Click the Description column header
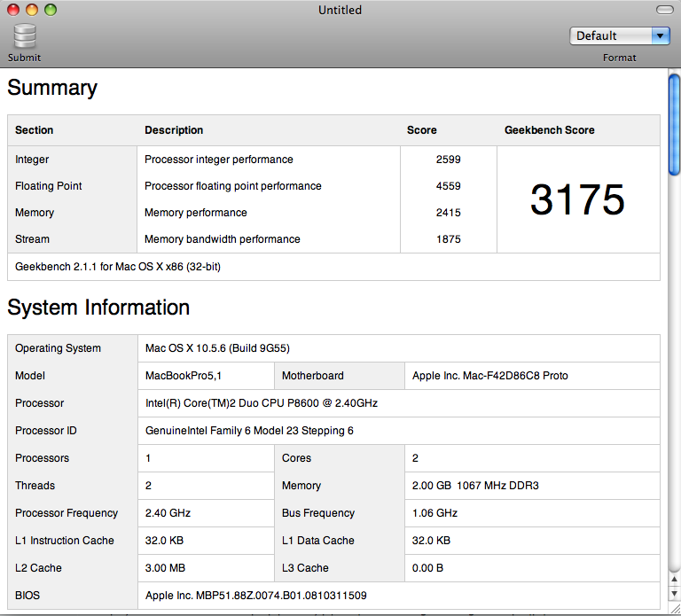The width and height of the screenshot is (681, 616). click(x=174, y=129)
